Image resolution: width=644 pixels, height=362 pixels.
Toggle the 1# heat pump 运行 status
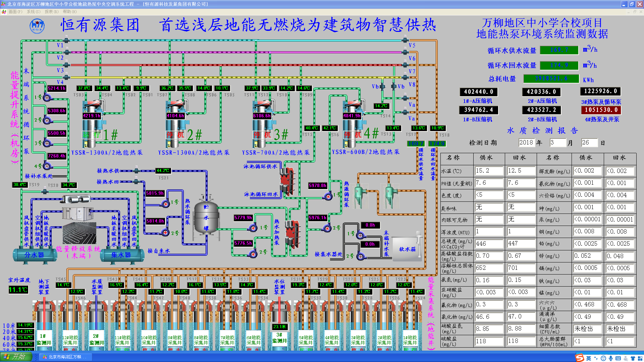tap(92, 135)
